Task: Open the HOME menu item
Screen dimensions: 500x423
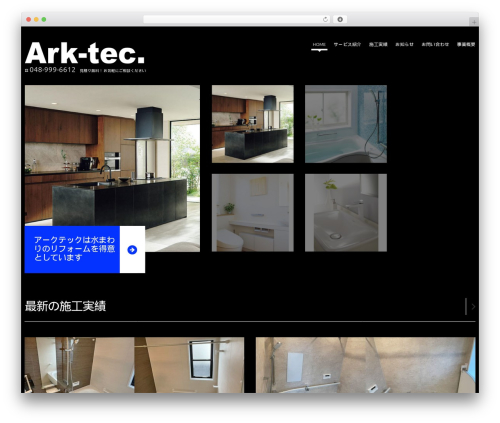Action: point(319,44)
